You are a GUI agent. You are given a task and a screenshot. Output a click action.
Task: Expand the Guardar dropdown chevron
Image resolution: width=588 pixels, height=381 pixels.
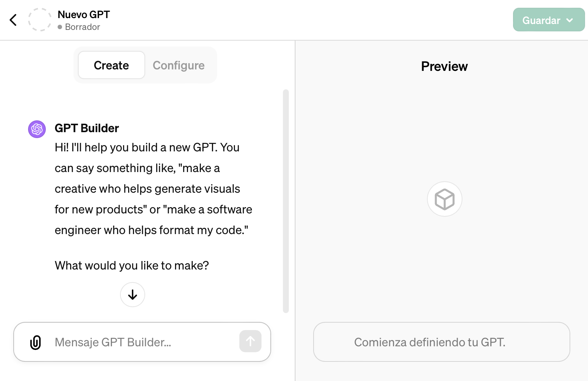pos(570,20)
